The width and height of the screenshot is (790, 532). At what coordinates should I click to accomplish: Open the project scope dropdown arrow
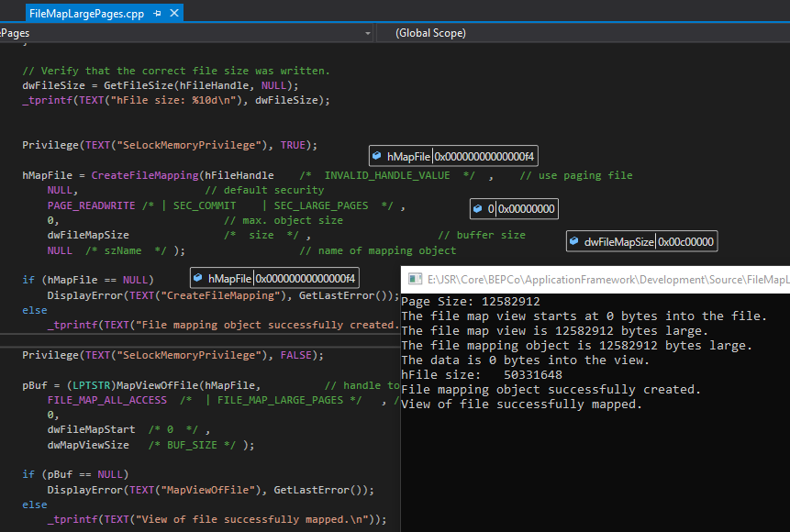coord(368,33)
